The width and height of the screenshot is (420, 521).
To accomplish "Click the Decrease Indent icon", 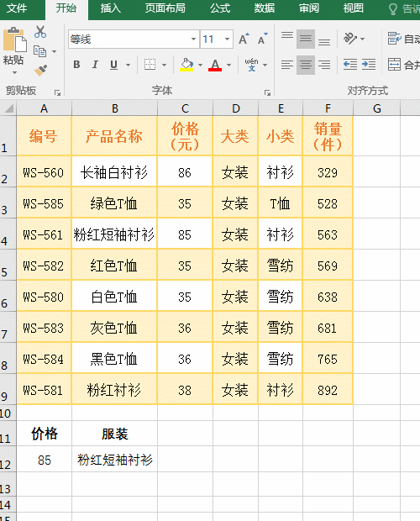I will click(x=350, y=65).
